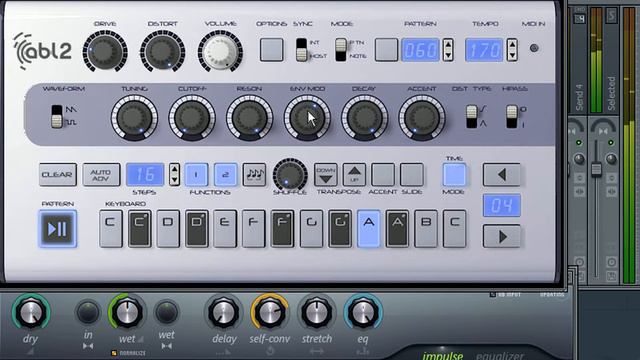
Task: Click the step number display 04
Action: [x=502, y=205]
